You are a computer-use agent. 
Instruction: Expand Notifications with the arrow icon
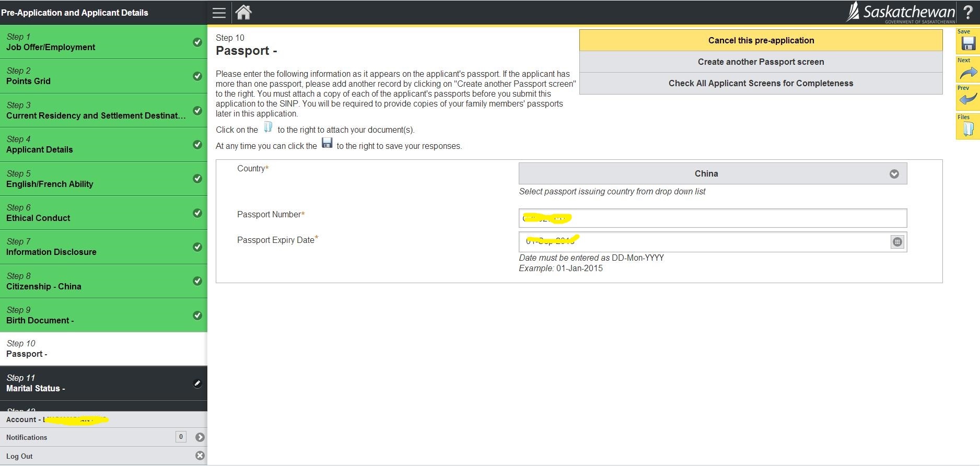click(200, 437)
